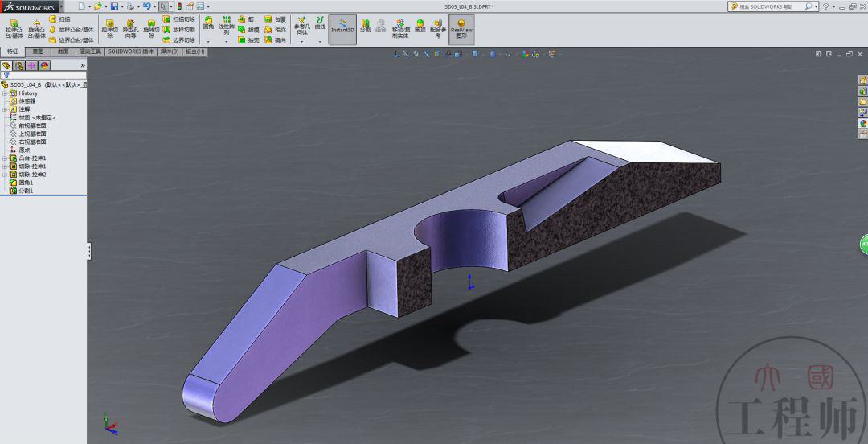Image resolution: width=868 pixels, height=444 pixels.
Task: Select the 圆角 fillet tool
Action: (x=208, y=23)
